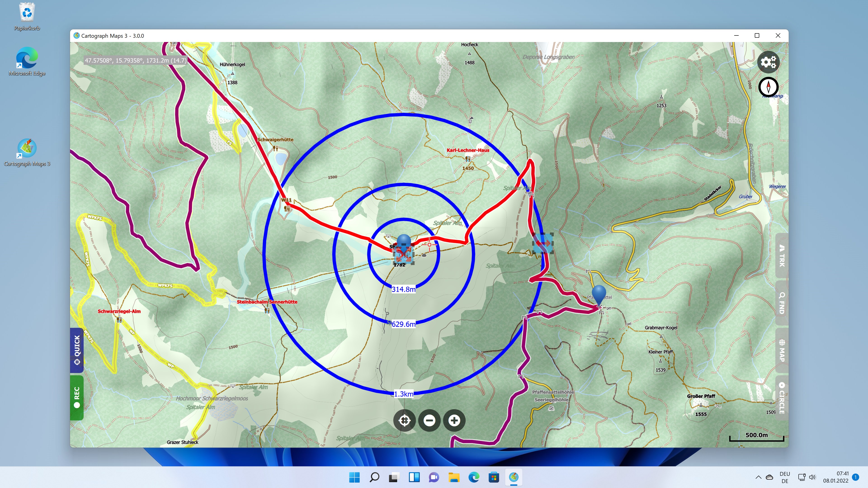Click the coordinates readout label
The height and width of the screenshot is (488, 868).
click(135, 60)
